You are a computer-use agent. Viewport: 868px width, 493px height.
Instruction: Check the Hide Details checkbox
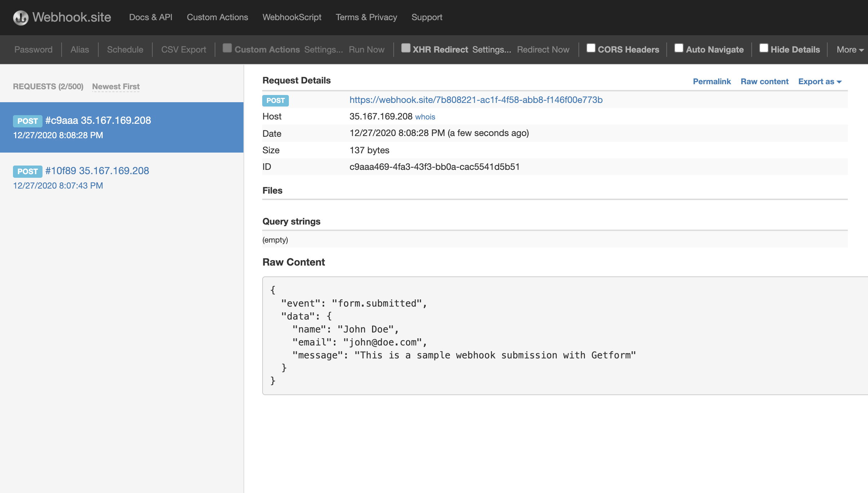click(x=764, y=48)
